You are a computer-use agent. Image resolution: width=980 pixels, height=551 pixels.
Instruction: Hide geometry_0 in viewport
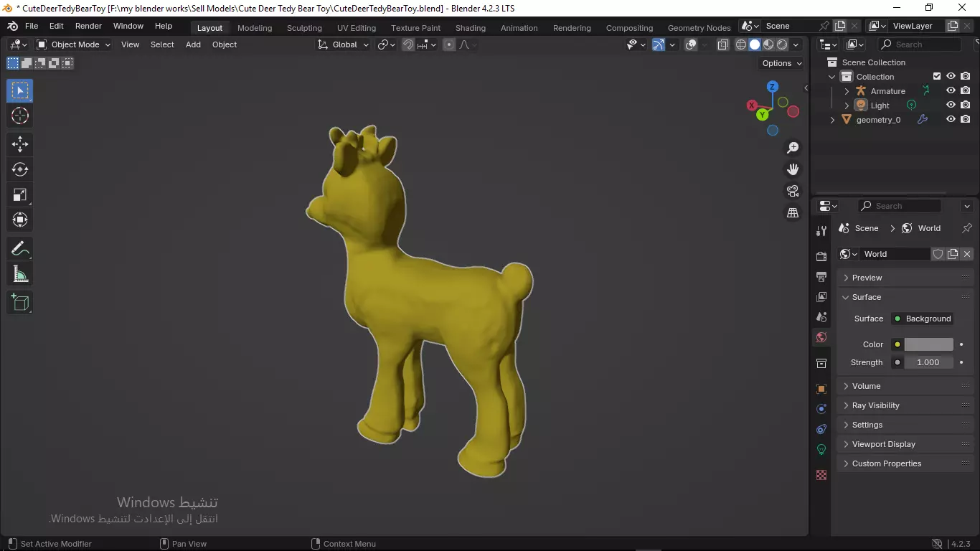[951, 120]
